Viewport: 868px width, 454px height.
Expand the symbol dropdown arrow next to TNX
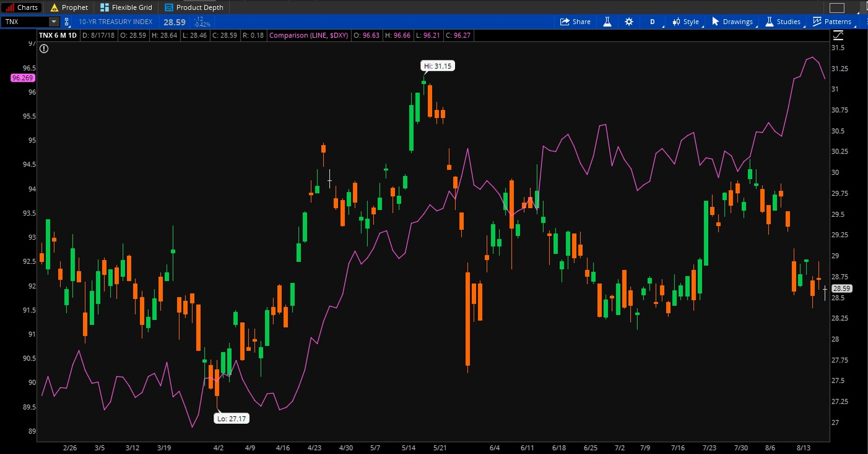point(54,22)
